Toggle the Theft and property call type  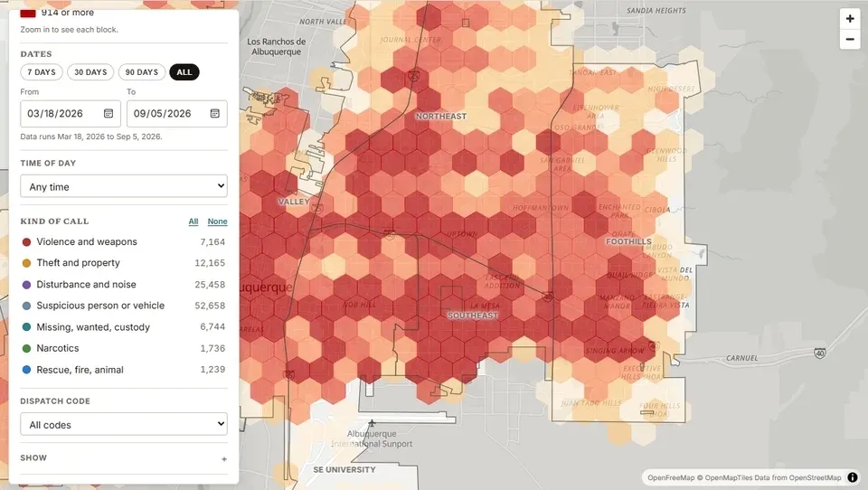click(124, 263)
